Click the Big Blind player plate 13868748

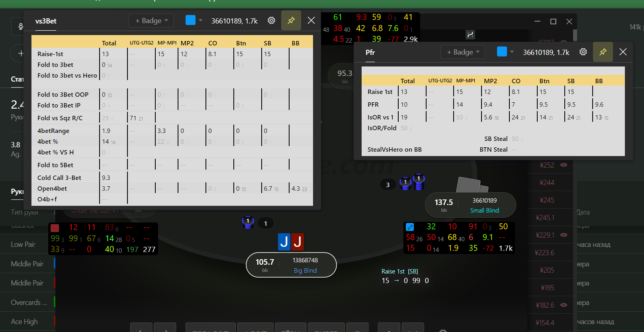tap(292, 265)
